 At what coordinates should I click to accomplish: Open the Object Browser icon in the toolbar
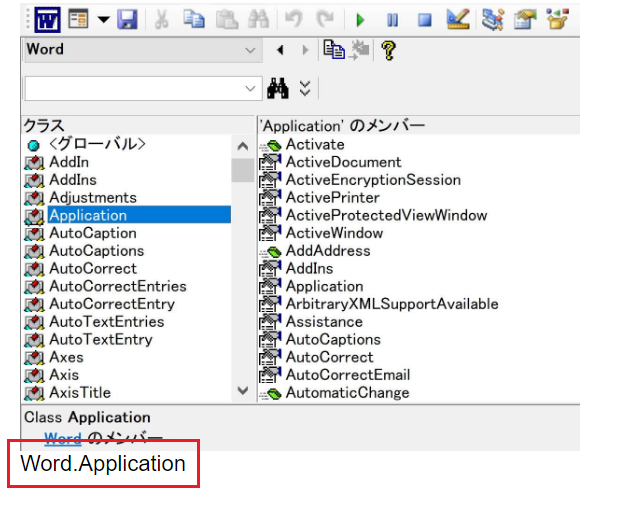tap(557, 19)
